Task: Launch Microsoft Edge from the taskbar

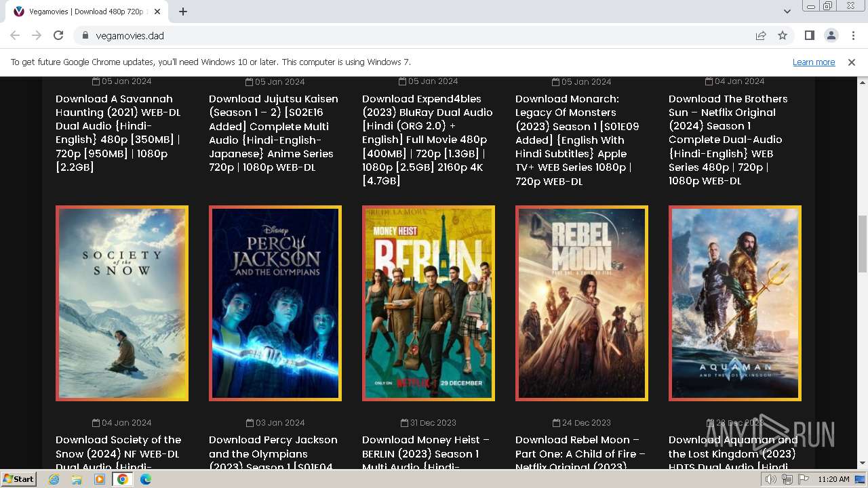Action: [146, 479]
